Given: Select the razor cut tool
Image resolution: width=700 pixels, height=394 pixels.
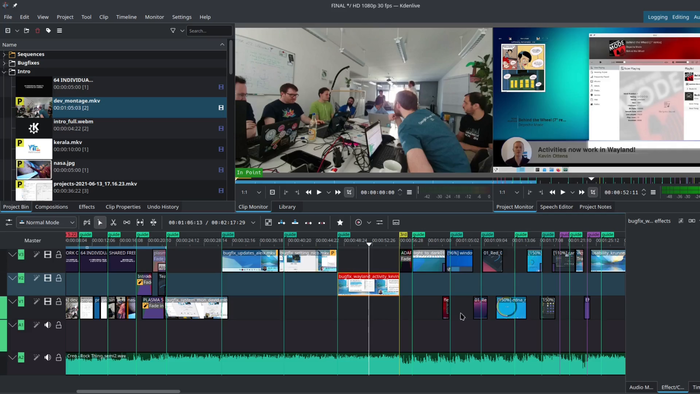Looking at the screenshot, I should [113, 222].
